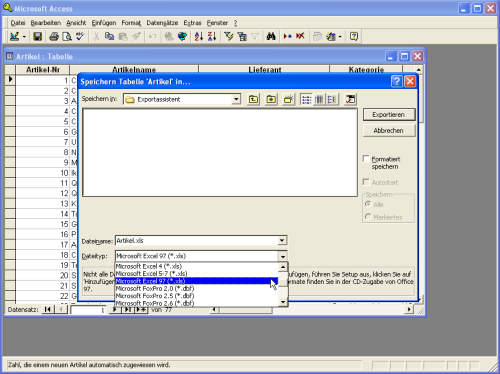
Task: Open the Fenster menu
Action: click(217, 23)
